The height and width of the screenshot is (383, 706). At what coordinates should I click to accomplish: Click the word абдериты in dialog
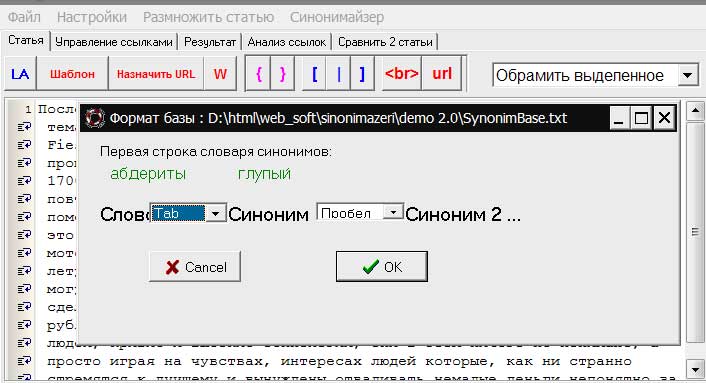[x=148, y=174]
